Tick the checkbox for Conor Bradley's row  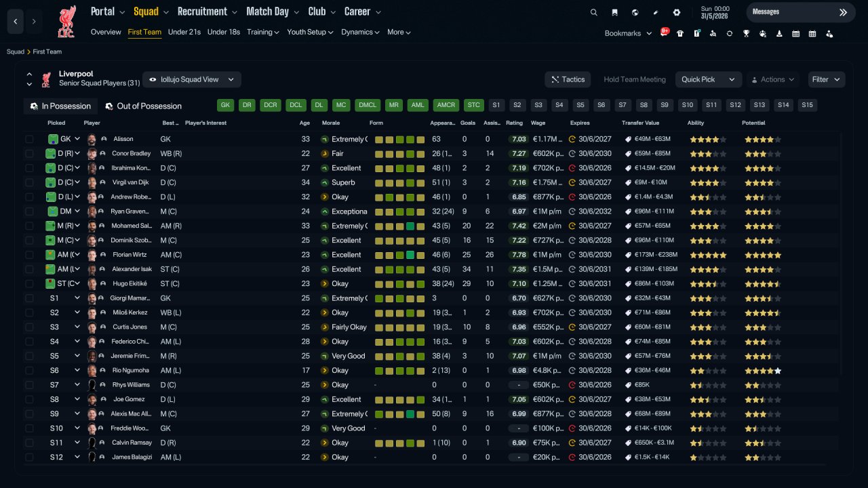(x=29, y=154)
